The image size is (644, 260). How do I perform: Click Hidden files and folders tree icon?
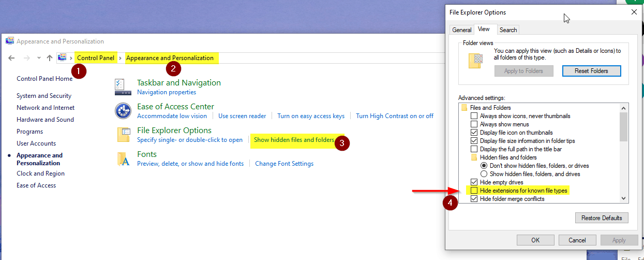point(474,157)
